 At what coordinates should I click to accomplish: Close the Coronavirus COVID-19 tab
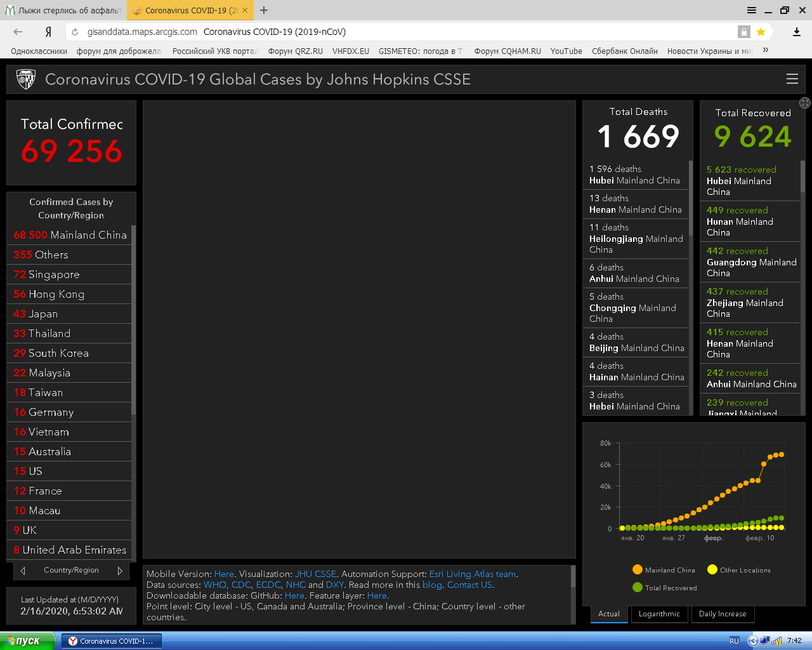click(245, 10)
